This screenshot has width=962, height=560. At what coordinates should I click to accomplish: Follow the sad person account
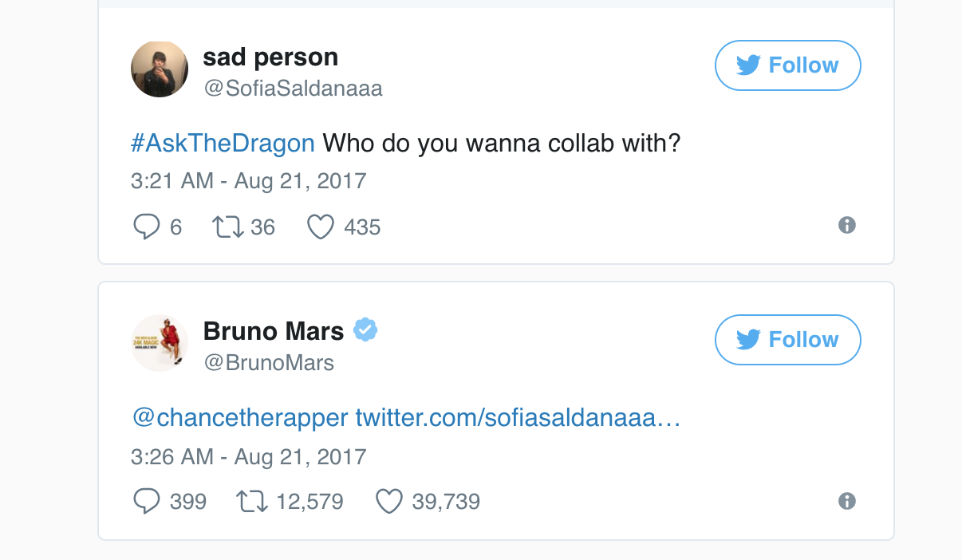[787, 65]
